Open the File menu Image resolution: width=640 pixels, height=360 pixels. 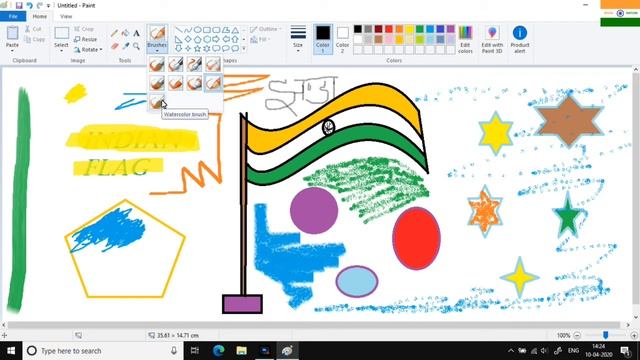tap(13, 16)
